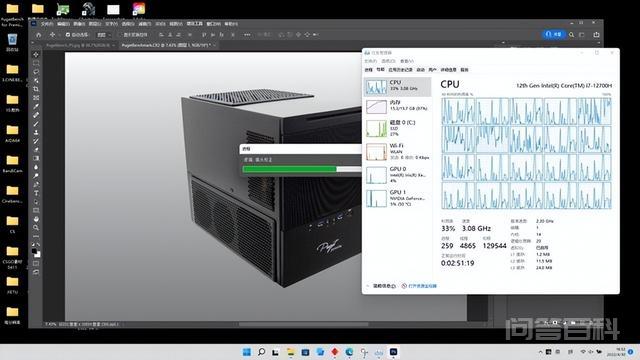Open taskbar Search icon
Viewport: 640px width, 360px height.
pos(261,352)
